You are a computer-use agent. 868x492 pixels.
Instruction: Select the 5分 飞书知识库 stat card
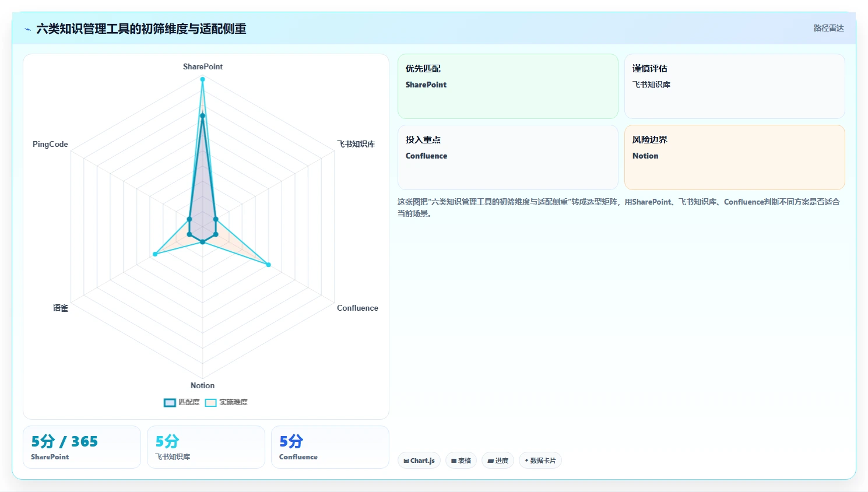coord(206,447)
